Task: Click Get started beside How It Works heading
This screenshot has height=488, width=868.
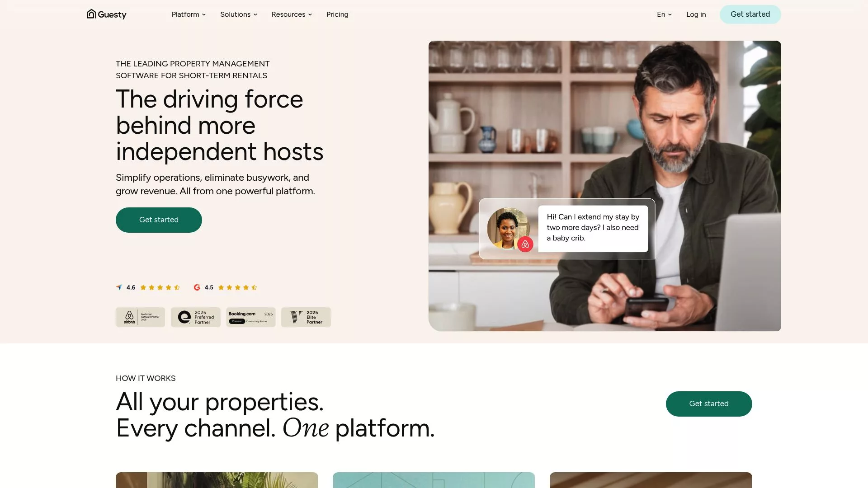Action: tap(708, 404)
